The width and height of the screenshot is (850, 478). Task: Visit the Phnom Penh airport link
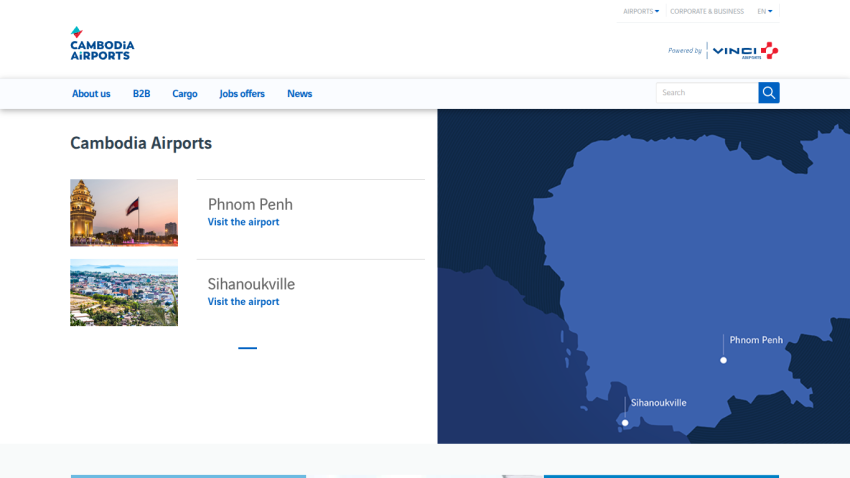coord(243,222)
